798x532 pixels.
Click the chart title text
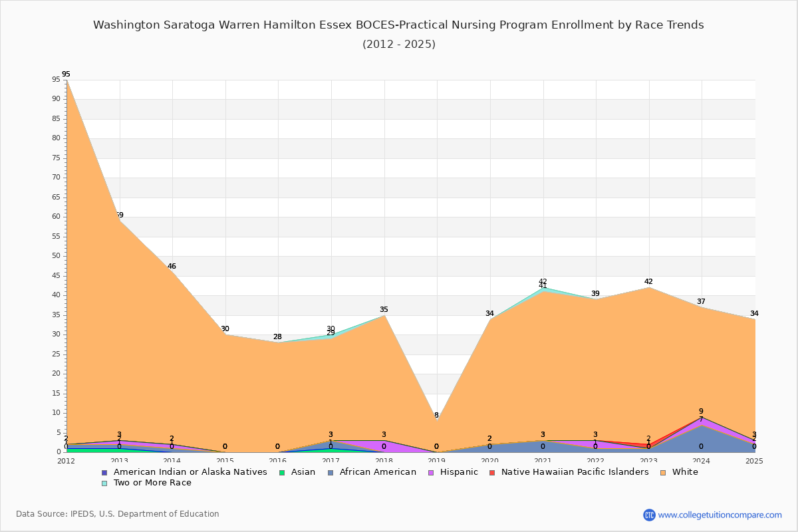click(x=398, y=25)
